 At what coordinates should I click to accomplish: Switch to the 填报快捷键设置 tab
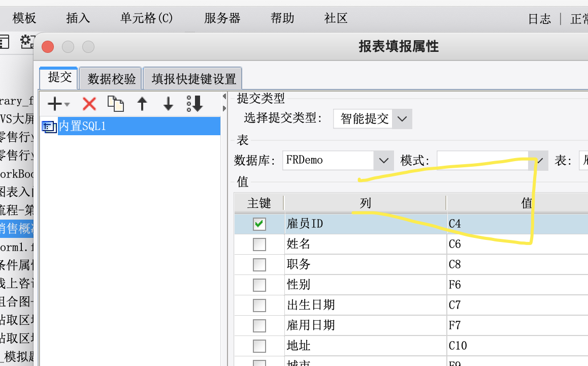click(x=193, y=79)
